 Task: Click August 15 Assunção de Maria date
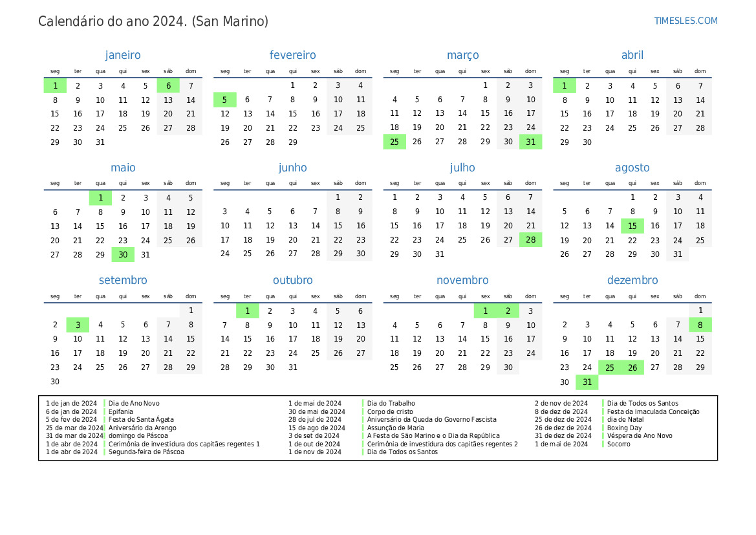[632, 226]
